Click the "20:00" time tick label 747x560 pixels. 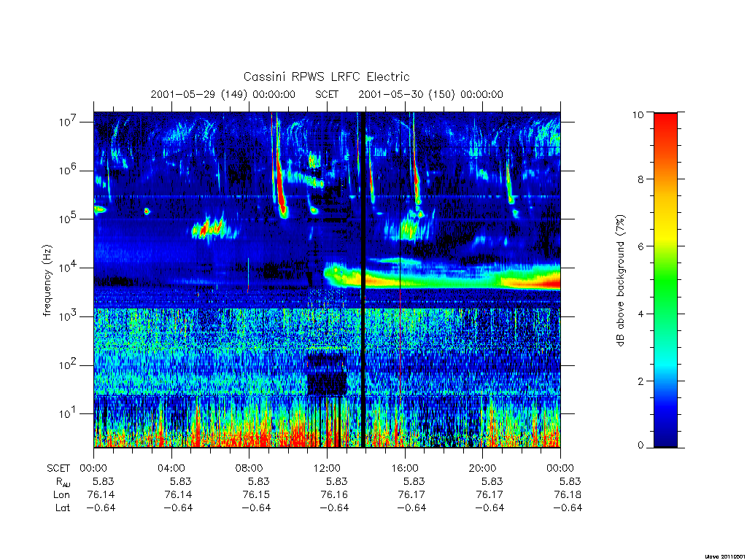click(482, 468)
